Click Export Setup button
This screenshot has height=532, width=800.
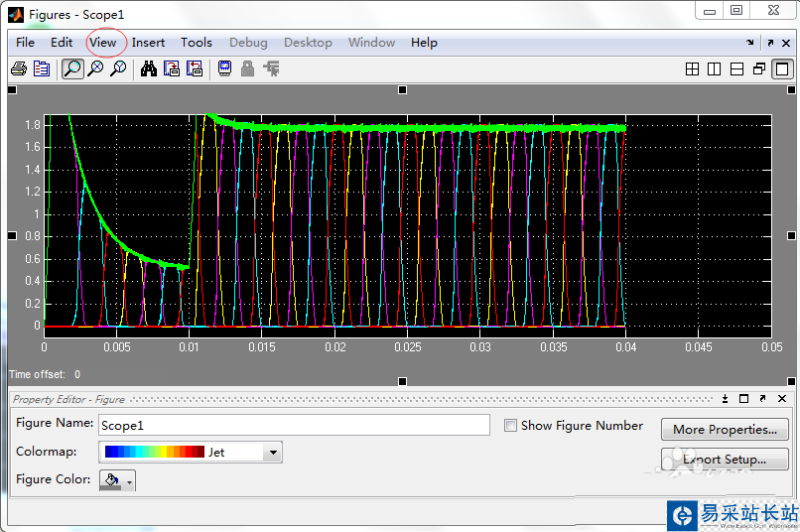(x=725, y=460)
